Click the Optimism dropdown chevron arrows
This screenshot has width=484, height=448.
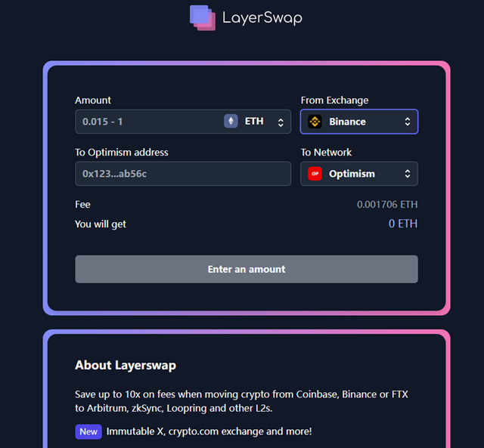(x=408, y=174)
